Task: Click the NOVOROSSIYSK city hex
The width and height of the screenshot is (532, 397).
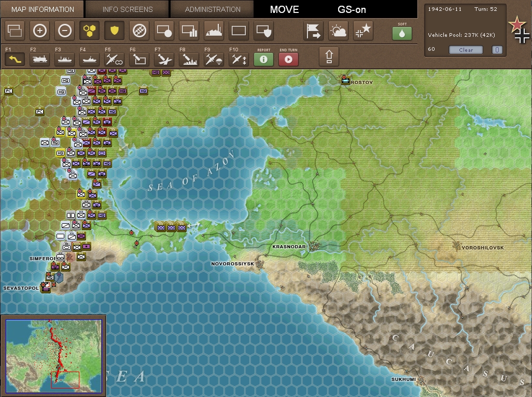Action: [261, 264]
